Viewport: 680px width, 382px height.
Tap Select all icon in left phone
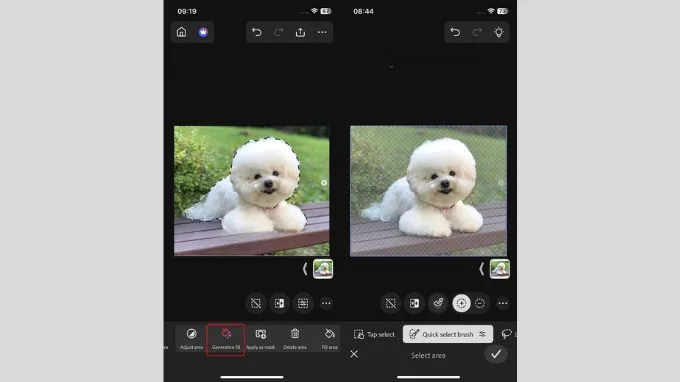[303, 303]
